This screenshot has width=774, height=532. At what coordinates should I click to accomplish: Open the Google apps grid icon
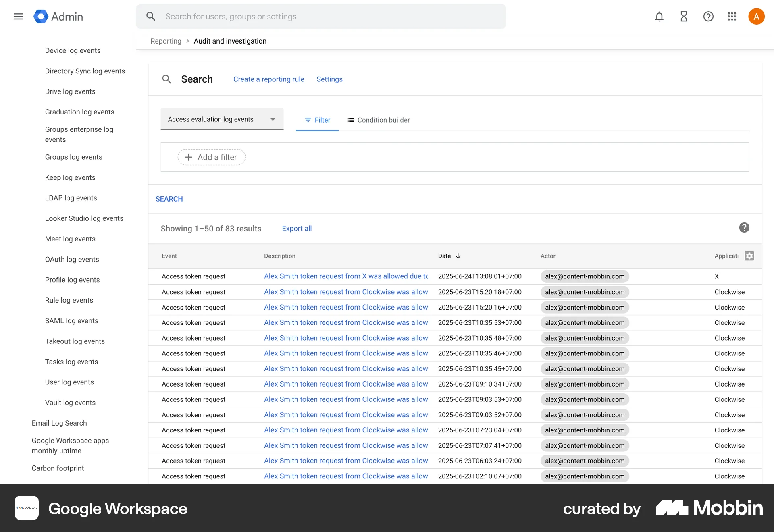(732, 16)
